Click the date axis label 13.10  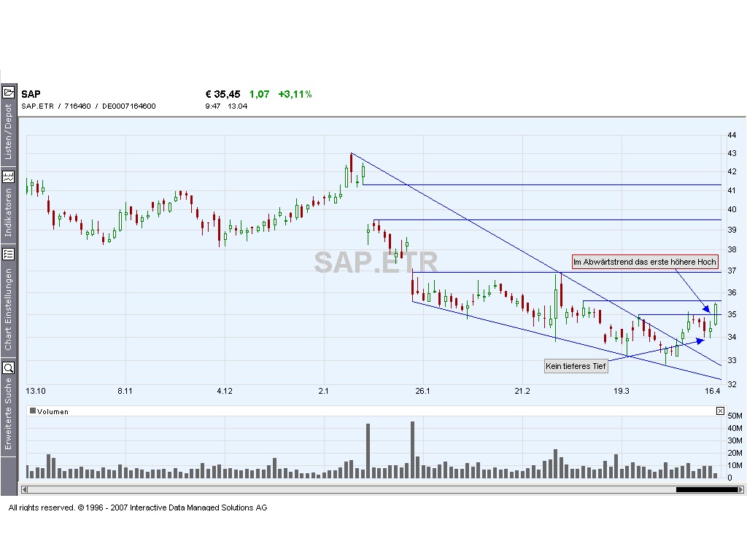pyautogui.click(x=36, y=391)
